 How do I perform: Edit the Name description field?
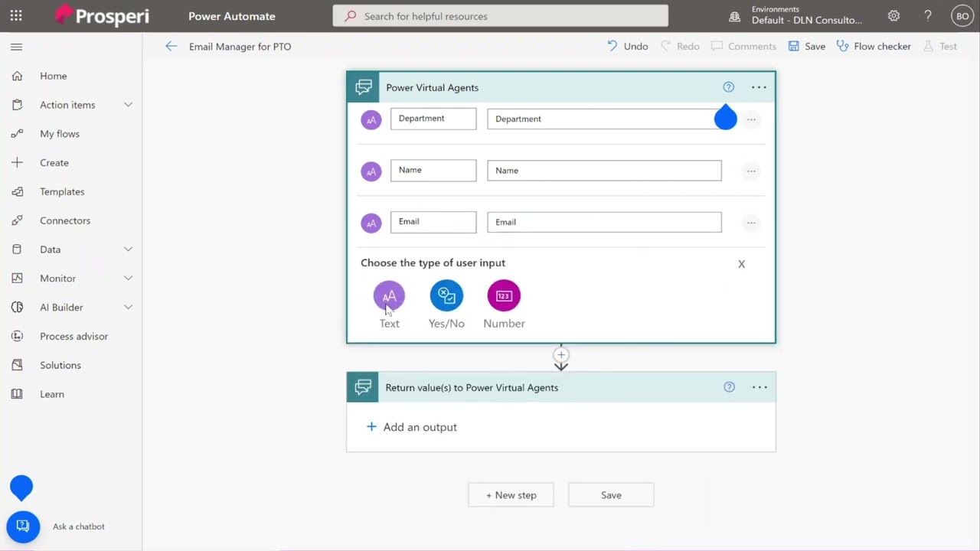[604, 171]
